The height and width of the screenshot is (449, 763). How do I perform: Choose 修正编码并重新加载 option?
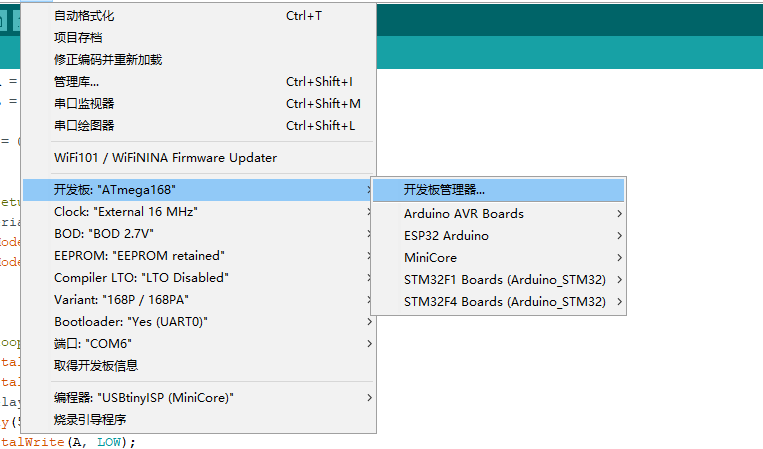108,60
